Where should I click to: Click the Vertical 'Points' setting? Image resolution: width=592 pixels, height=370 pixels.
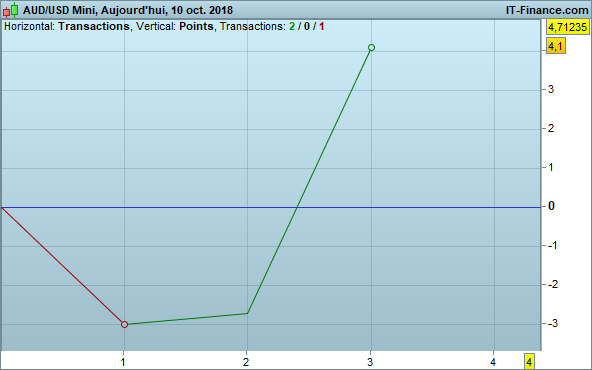[x=196, y=26]
